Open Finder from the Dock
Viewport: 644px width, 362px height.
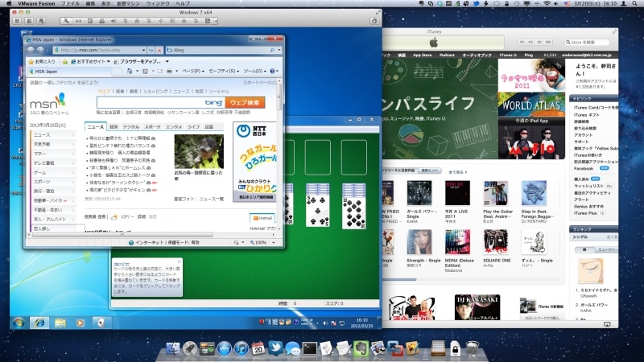coord(173,348)
